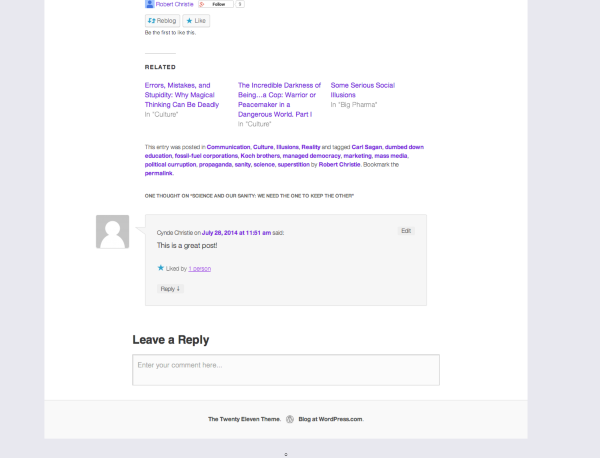Open the 'Koch brothers' tag

click(x=260, y=156)
